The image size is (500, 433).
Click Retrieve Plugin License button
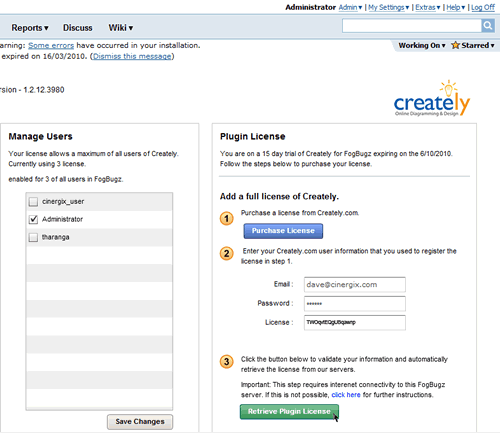click(x=289, y=412)
